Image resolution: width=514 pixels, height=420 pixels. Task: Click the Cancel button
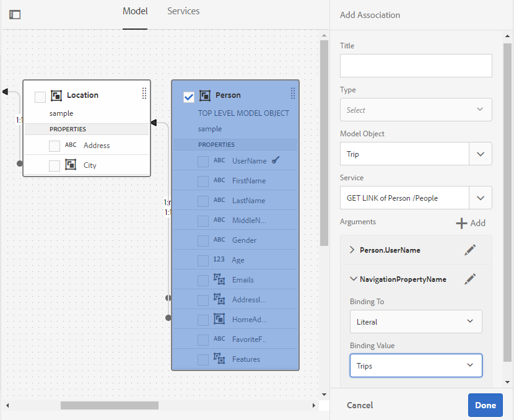(360, 405)
